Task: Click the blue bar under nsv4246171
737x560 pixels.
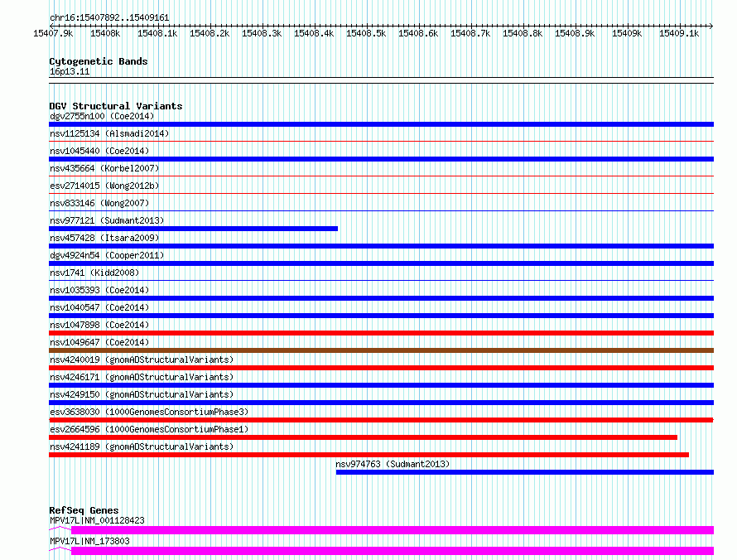Action: coord(381,385)
